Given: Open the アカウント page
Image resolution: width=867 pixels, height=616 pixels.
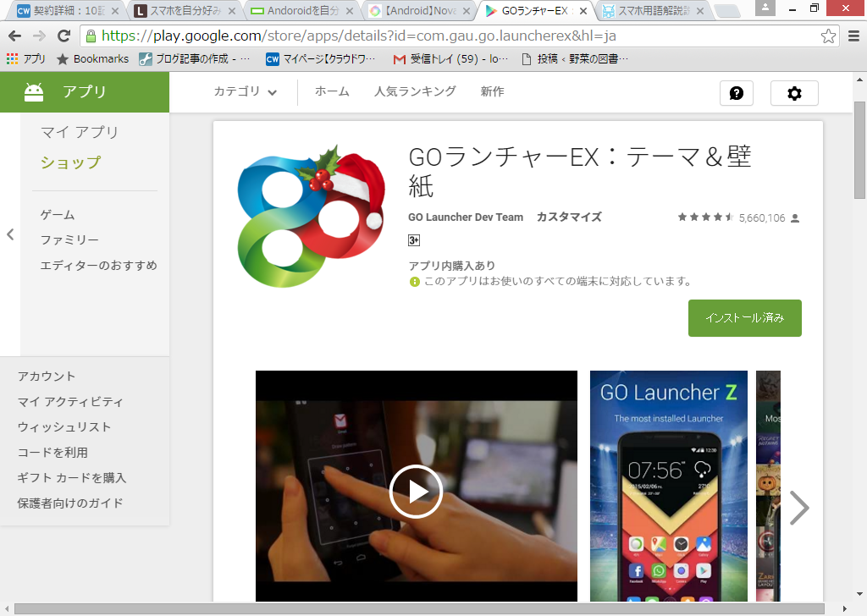Looking at the screenshot, I should [47, 377].
